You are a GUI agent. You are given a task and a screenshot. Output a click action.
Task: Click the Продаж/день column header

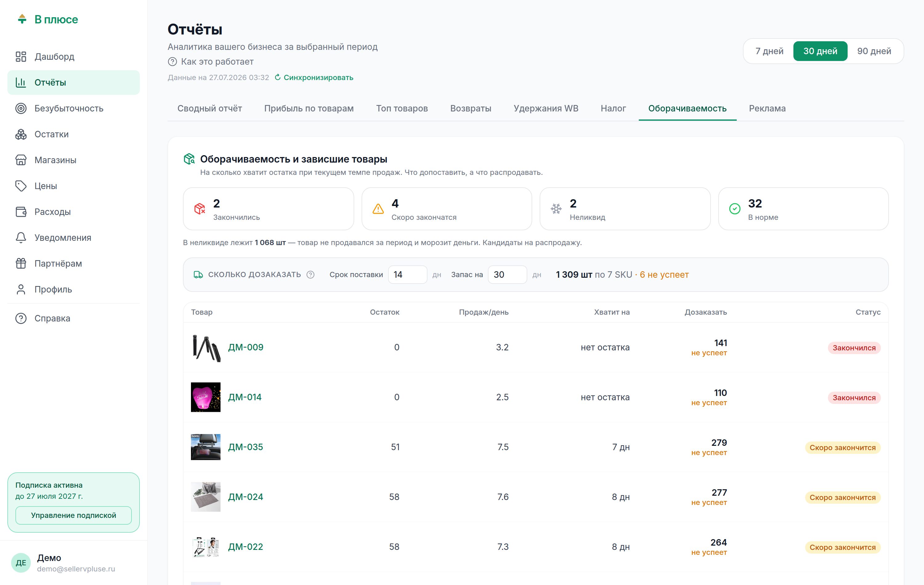(484, 312)
